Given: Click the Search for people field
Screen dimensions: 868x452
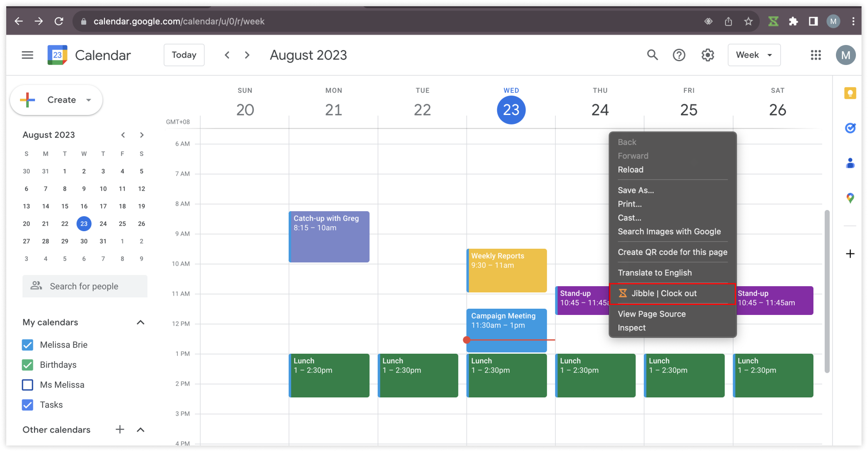Looking at the screenshot, I should pyautogui.click(x=85, y=286).
